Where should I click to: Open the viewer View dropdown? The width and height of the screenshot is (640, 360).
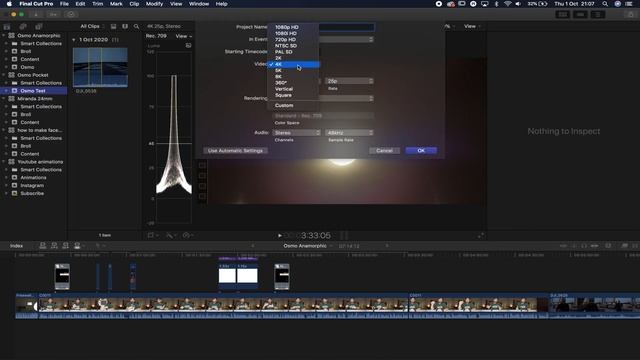pos(472,26)
